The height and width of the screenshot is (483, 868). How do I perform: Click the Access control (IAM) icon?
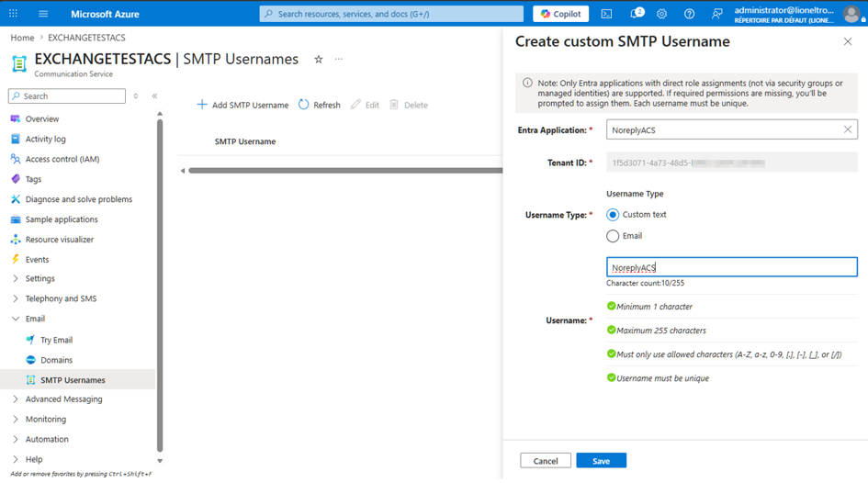16,159
